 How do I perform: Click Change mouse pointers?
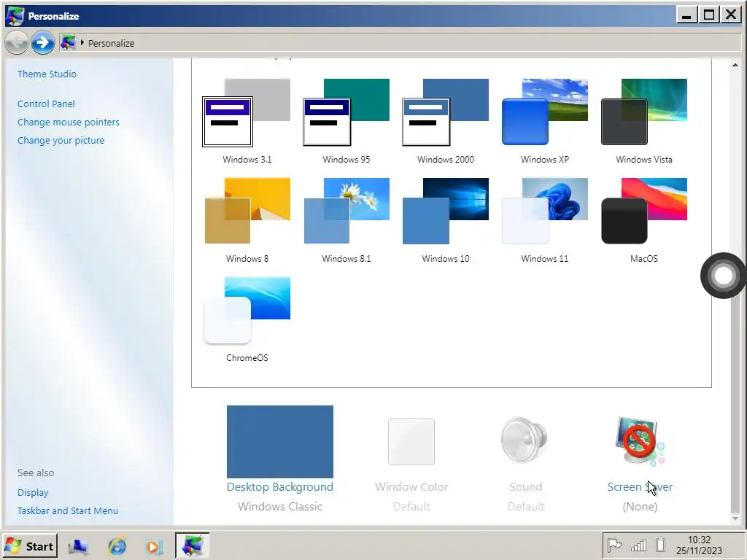(x=69, y=122)
